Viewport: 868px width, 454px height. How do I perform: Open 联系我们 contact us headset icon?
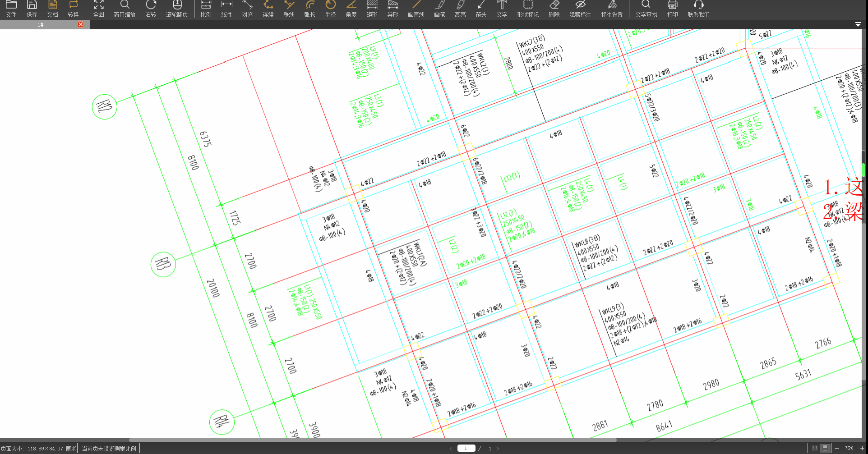coord(698,9)
